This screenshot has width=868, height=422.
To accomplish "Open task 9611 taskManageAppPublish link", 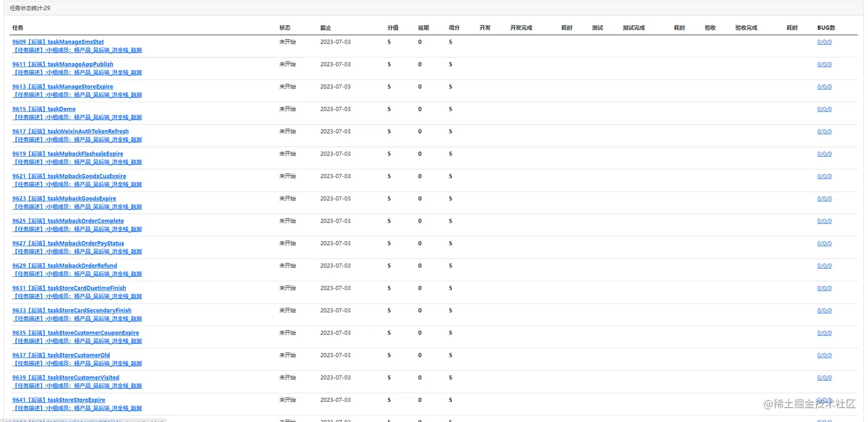I will coord(63,64).
